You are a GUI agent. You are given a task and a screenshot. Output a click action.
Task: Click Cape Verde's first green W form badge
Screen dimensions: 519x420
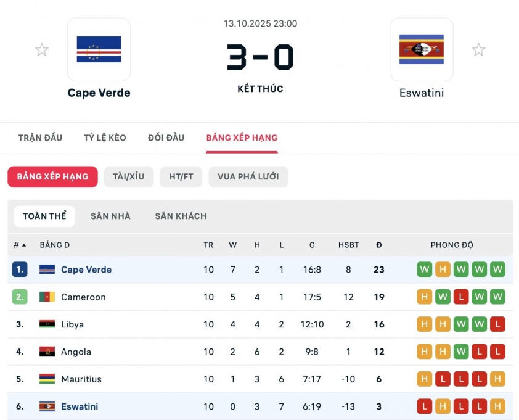(x=424, y=270)
